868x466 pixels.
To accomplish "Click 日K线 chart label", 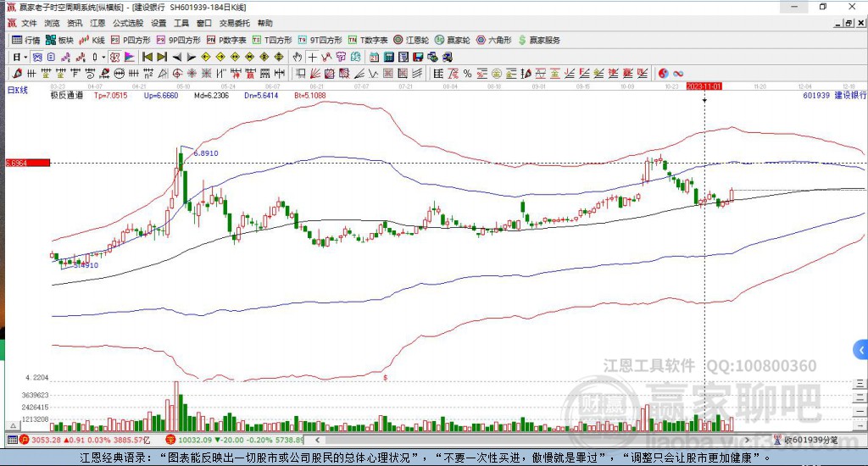I will tap(17, 90).
